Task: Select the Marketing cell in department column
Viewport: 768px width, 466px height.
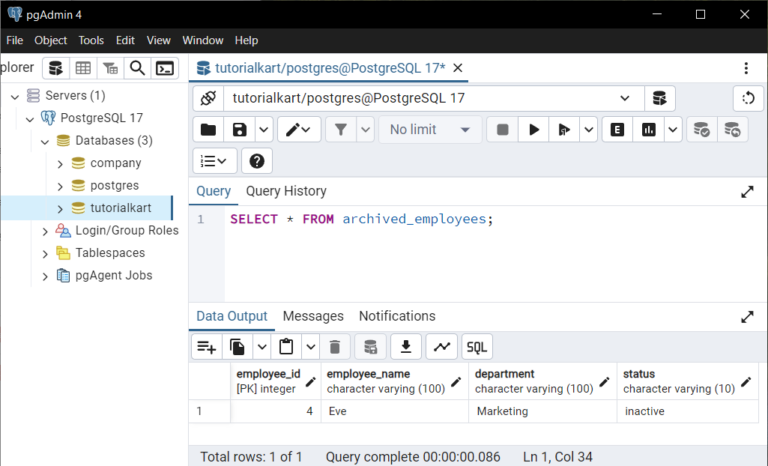Action: [x=543, y=411]
